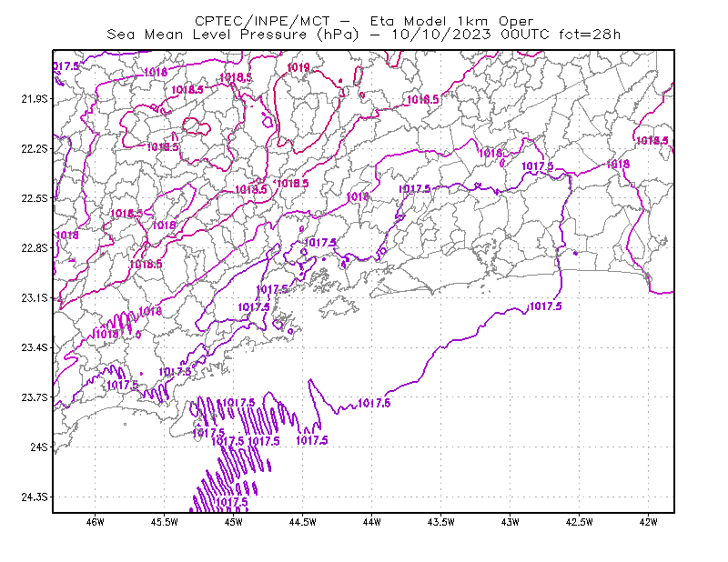Screen dimensions: 728x562
Task: Click the 'Sea Mean Level Pressure (hPa)' subtitle
Action: click(x=233, y=35)
